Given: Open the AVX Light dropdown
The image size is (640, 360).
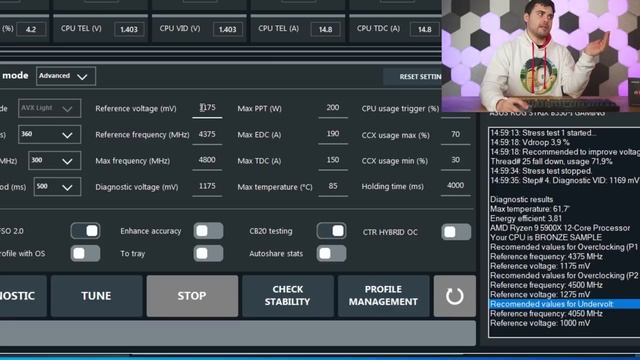Looking at the screenshot, I should [x=49, y=108].
